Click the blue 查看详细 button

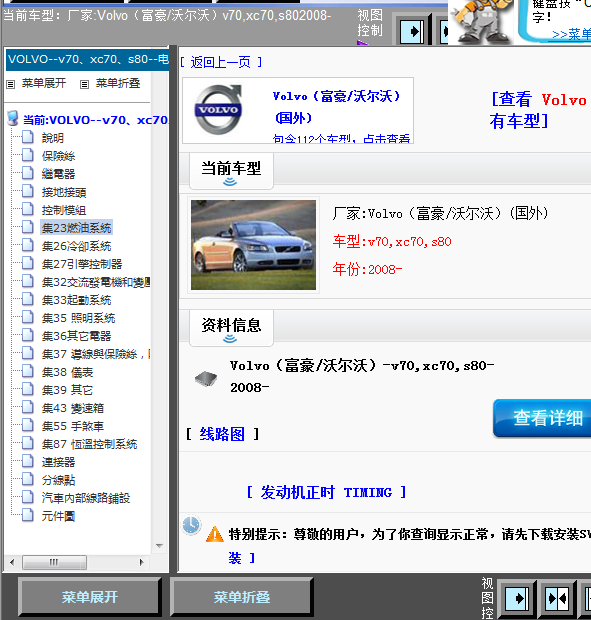[x=542, y=418]
